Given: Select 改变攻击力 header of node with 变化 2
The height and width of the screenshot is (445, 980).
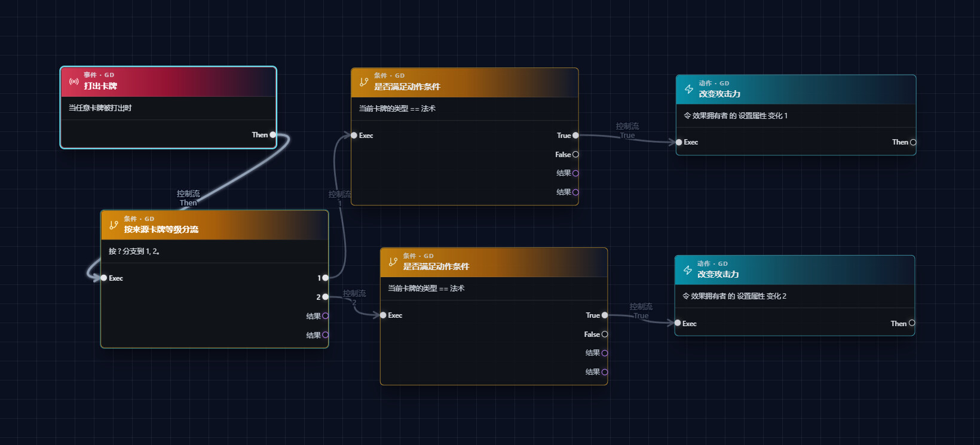Looking at the screenshot, I should (x=795, y=270).
